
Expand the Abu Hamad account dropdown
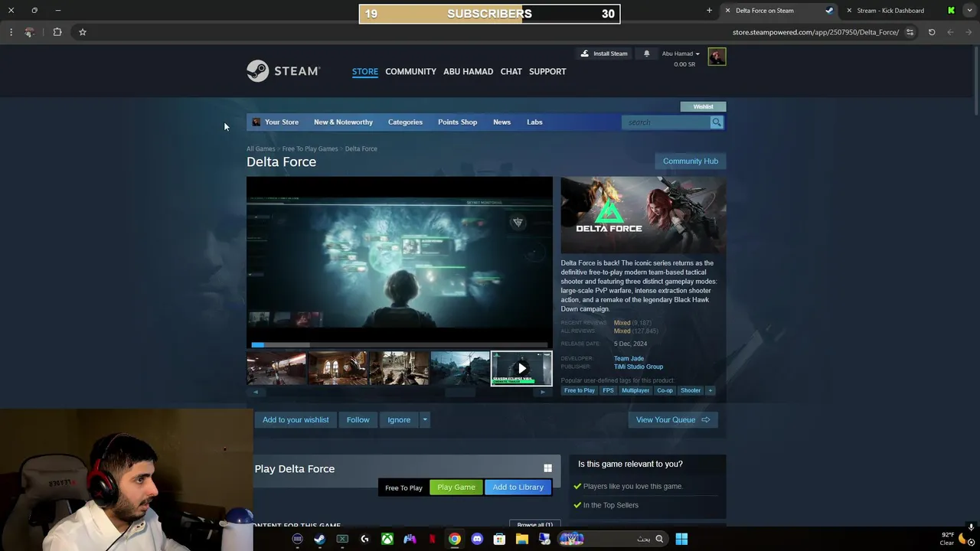(x=681, y=54)
